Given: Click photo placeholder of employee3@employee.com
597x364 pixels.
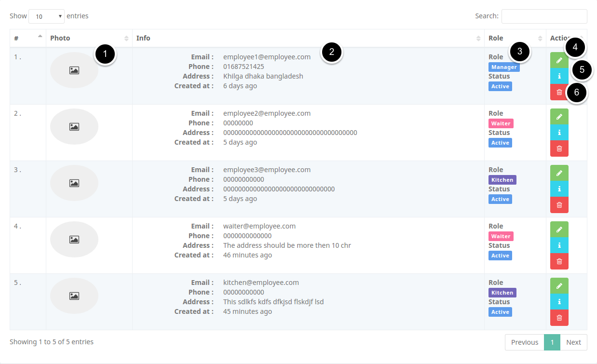Looking at the screenshot, I should (74, 183).
